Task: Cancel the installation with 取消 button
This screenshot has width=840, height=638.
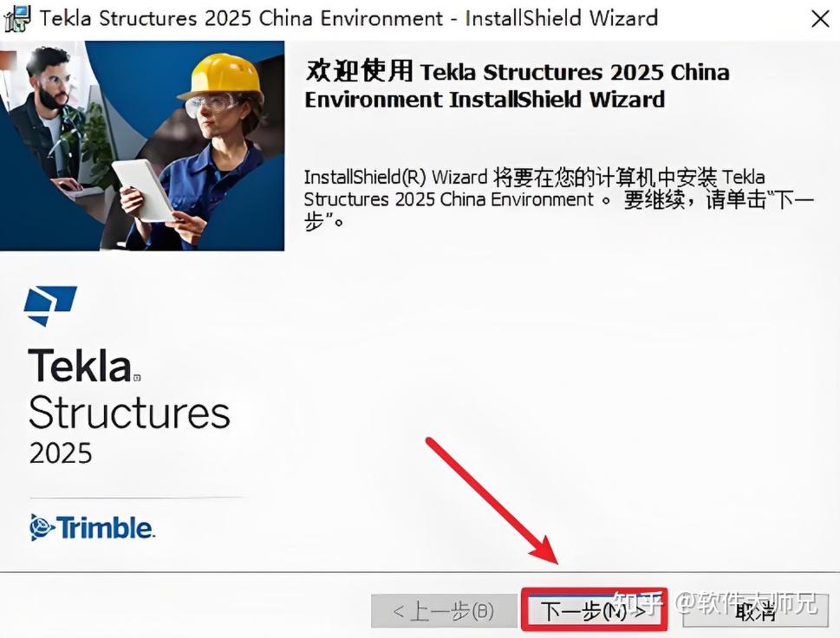Action: coord(755,610)
